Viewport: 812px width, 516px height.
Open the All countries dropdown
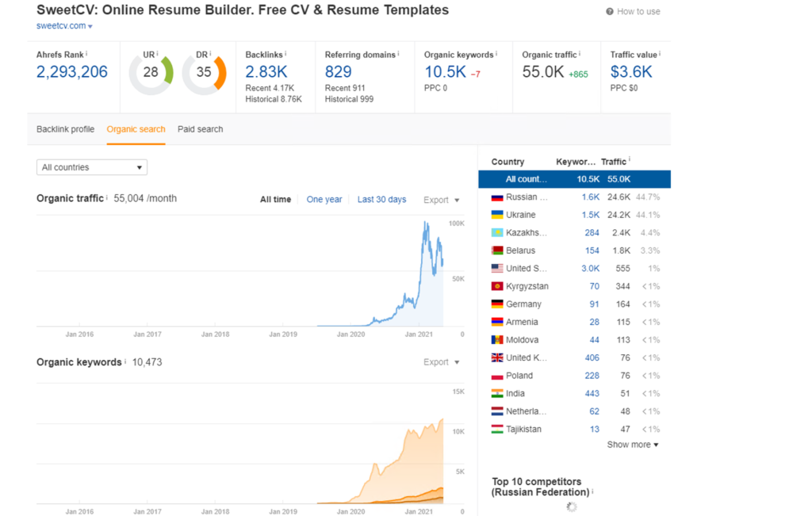[x=92, y=167]
